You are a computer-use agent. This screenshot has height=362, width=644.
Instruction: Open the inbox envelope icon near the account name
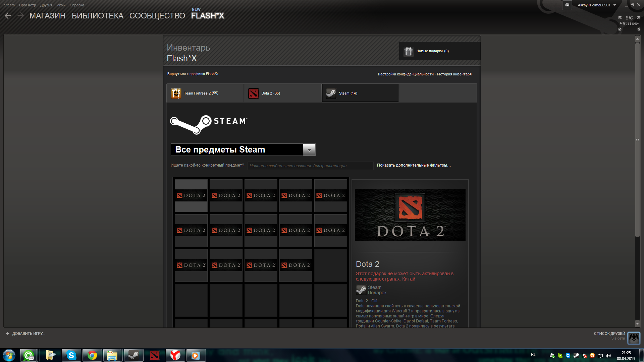point(567,5)
